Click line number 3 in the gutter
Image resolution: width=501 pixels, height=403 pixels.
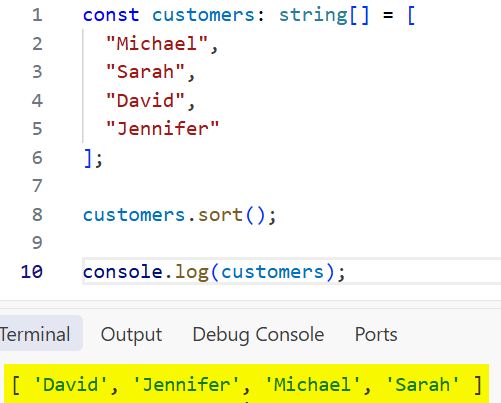coord(37,72)
